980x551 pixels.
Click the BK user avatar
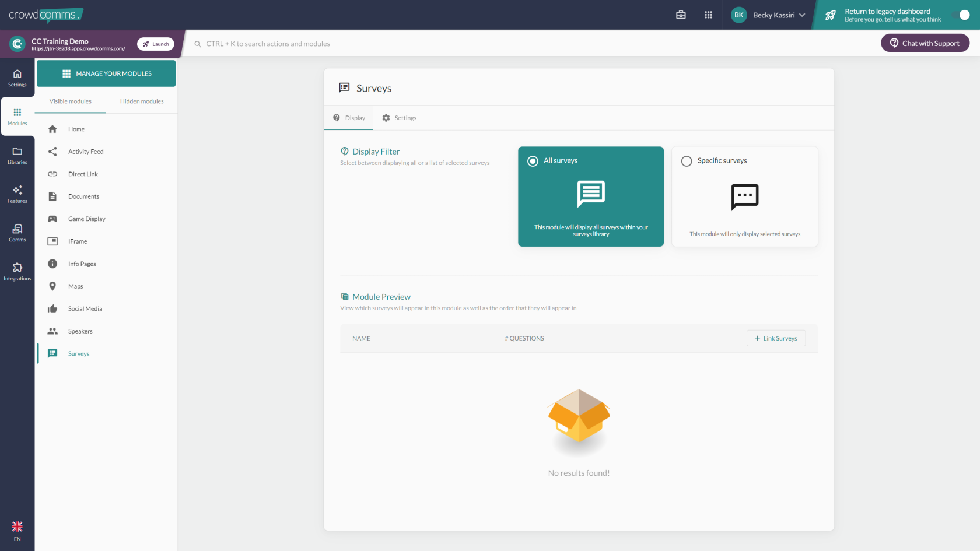click(x=739, y=15)
